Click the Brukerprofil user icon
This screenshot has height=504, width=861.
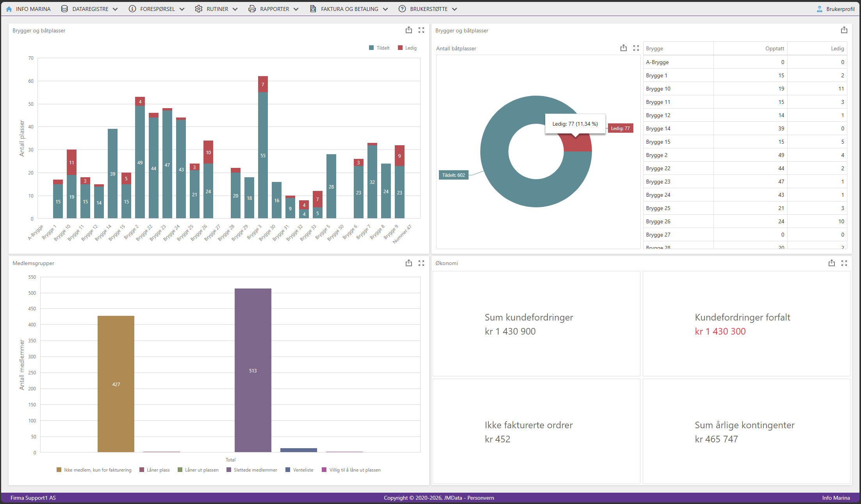coord(820,9)
